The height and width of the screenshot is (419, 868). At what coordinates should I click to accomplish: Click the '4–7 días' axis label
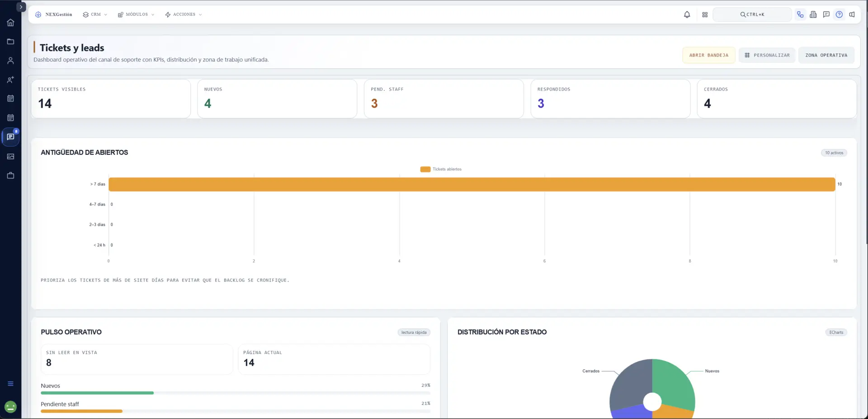(97, 205)
